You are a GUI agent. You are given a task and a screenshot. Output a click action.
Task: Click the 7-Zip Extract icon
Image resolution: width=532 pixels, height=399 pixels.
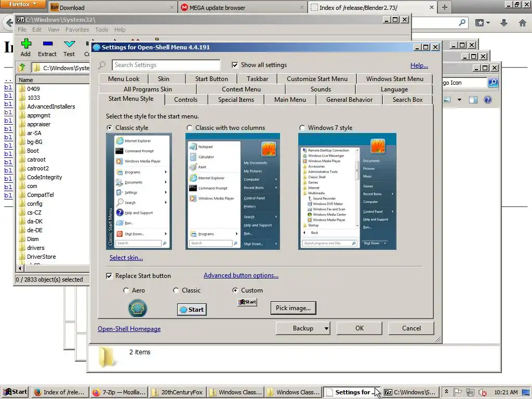(48, 44)
